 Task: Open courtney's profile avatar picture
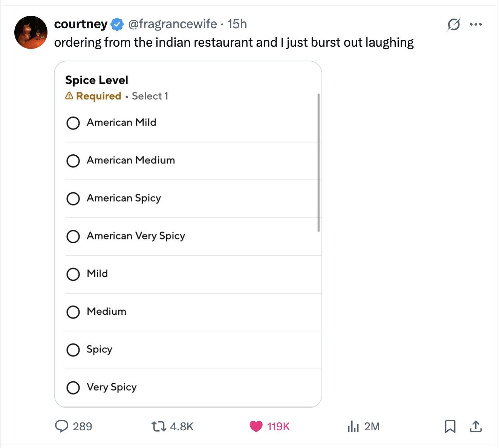tap(31, 32)
